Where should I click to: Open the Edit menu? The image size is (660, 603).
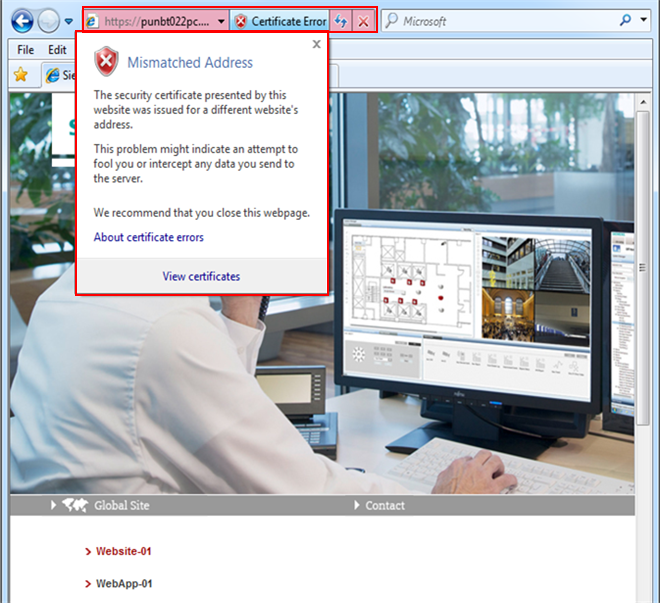pos(57,50)
